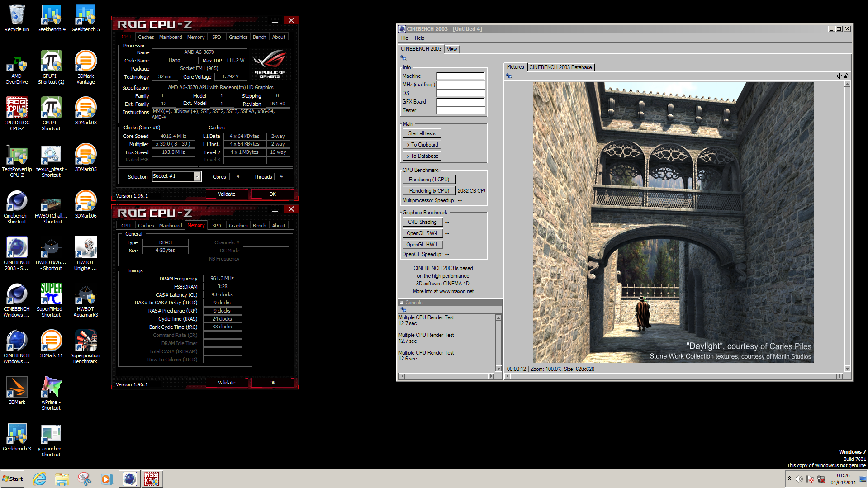Switch to CINEBENCH taskbar button
This screenshot has height=488, width=868.
129,479
